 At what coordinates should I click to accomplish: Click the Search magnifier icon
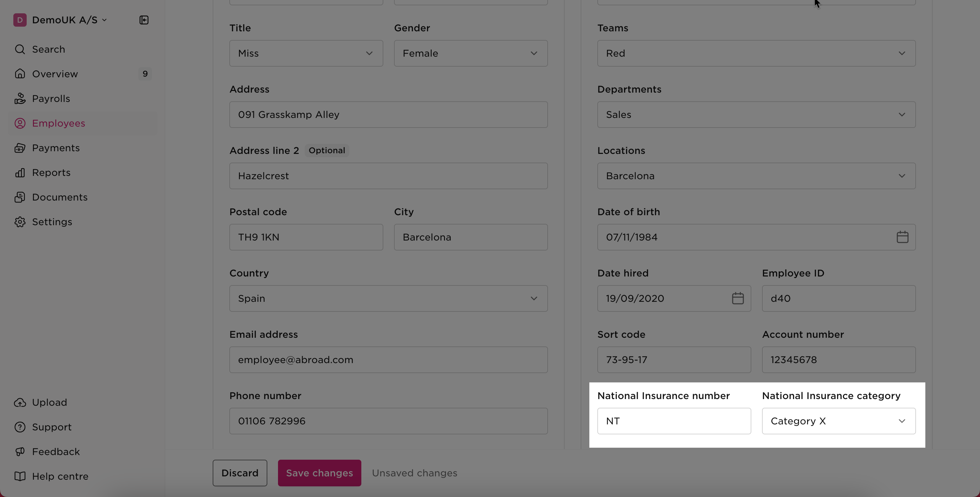20,49
